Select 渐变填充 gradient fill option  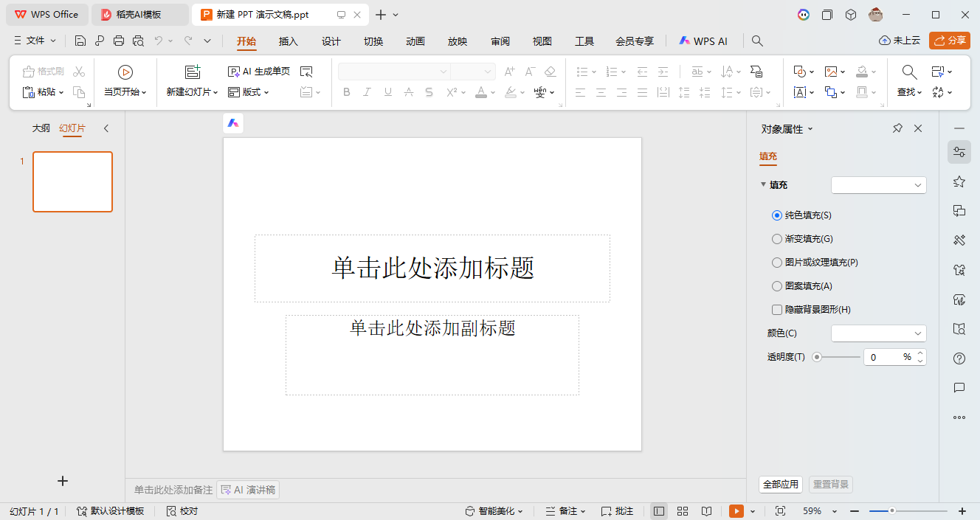tap(777, 238)
